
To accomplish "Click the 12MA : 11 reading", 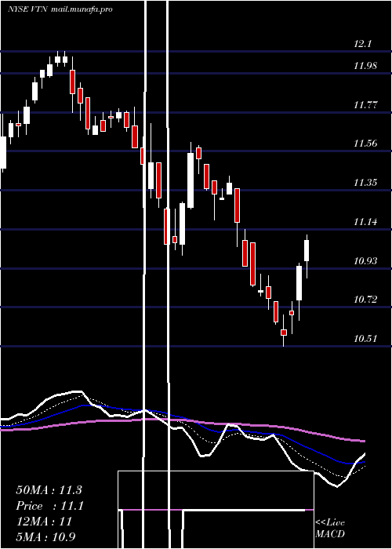I will click(44, 522).
